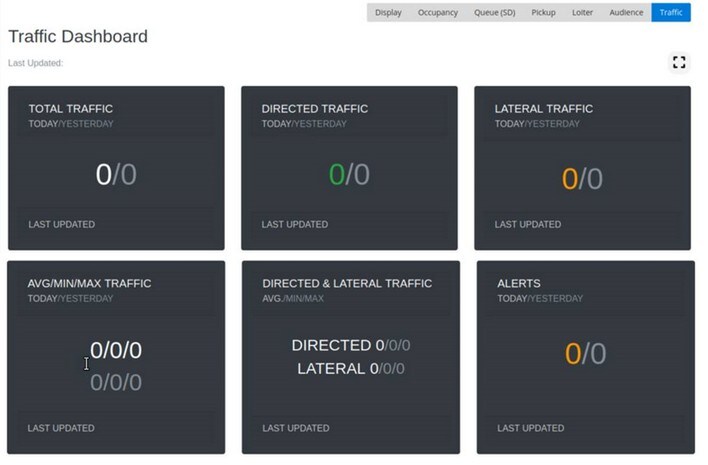Click the DIRECTED 0/0/0 row
708x465 pixels.
click(x=350, y=345)
